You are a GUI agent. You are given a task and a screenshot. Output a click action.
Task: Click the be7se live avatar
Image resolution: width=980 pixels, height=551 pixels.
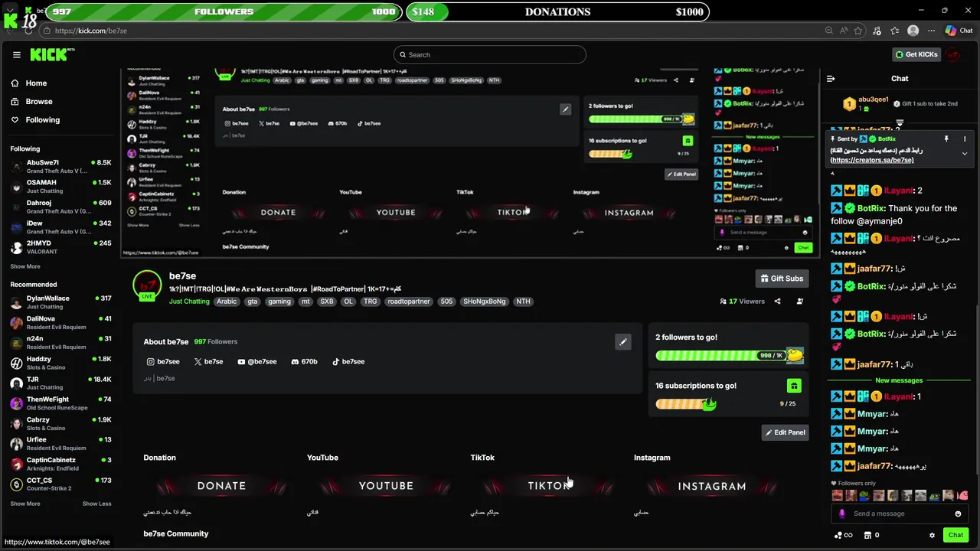coord(147,285)
